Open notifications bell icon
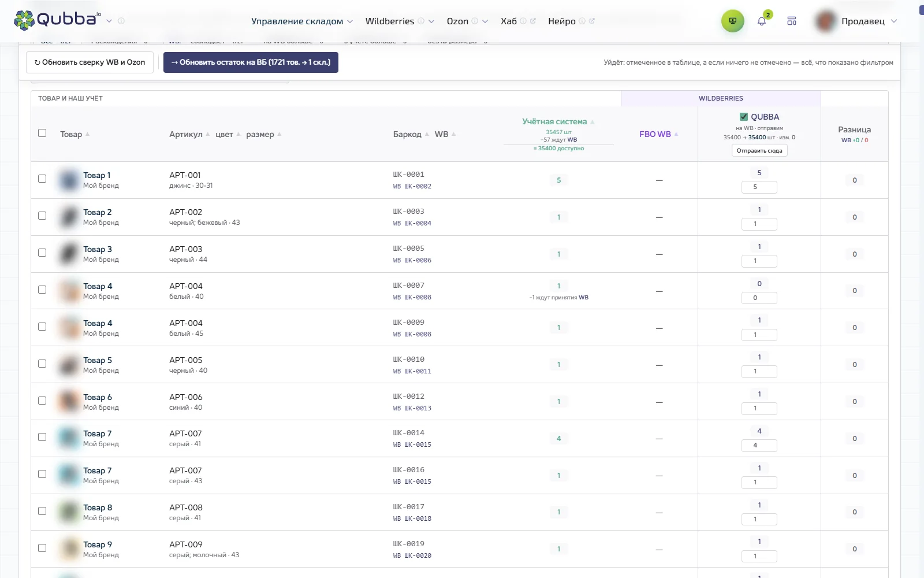Viewport: 924px width, 578px height. click(762, 21)
